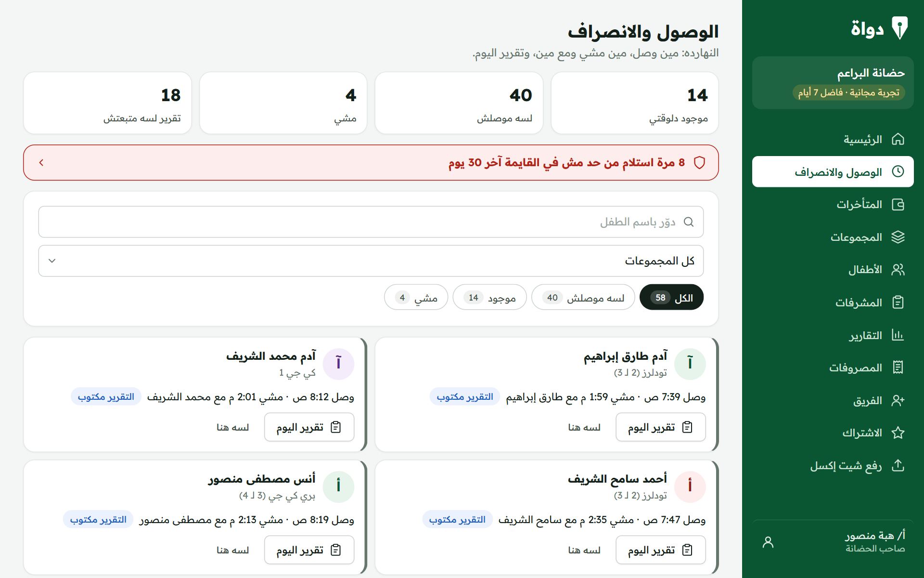
Task: Go to التقارير menu item
Action: coord(833,335)
